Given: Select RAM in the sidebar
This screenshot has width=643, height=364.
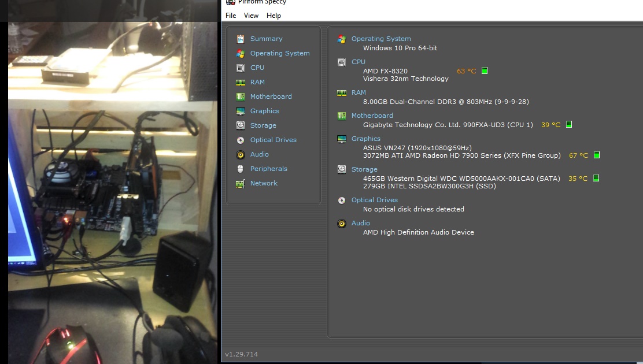Looking at the screenshot, I should 257,82.
